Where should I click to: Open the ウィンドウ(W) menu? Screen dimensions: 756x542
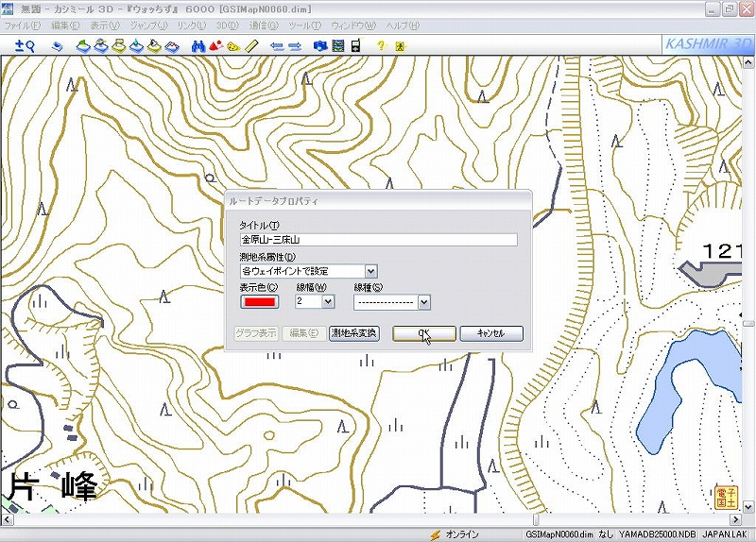point(353,25)
